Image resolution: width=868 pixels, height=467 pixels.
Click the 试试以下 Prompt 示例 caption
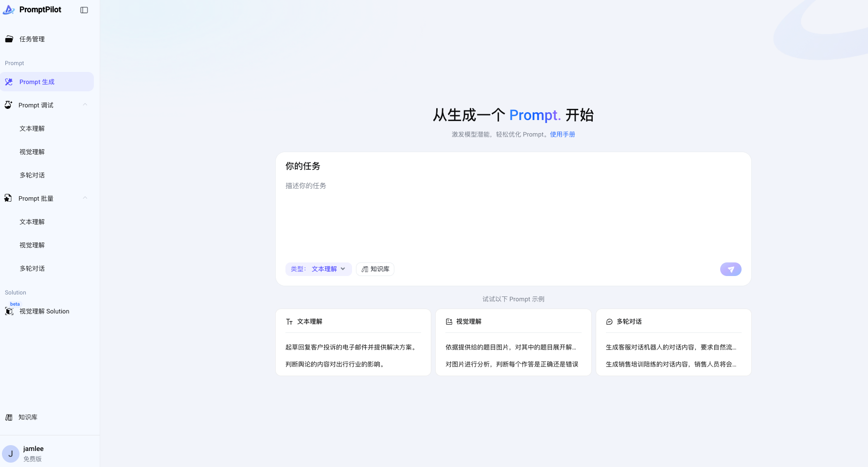coord(514,299)
